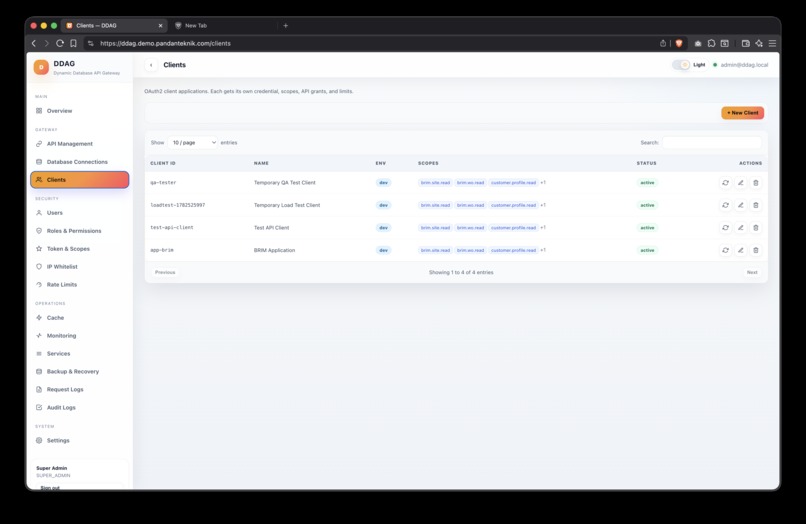Toggle the Light theme switch
Screen dimensions: 806x524
(681, 65)
